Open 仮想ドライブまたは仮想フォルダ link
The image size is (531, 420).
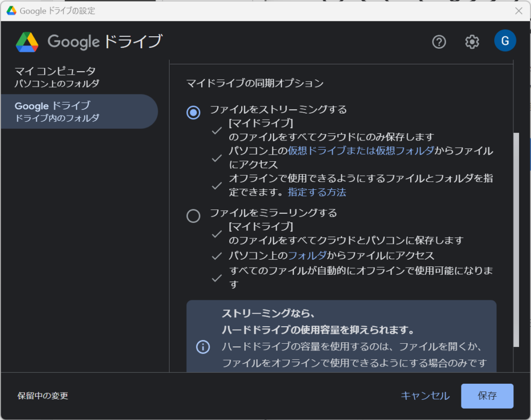coord(361,151)
